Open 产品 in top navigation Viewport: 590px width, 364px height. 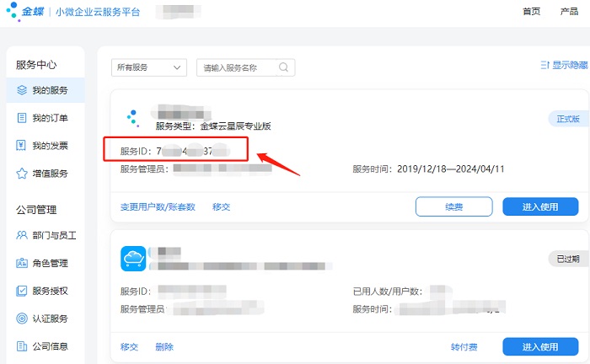pyautogui.click(x=569, y=12)
